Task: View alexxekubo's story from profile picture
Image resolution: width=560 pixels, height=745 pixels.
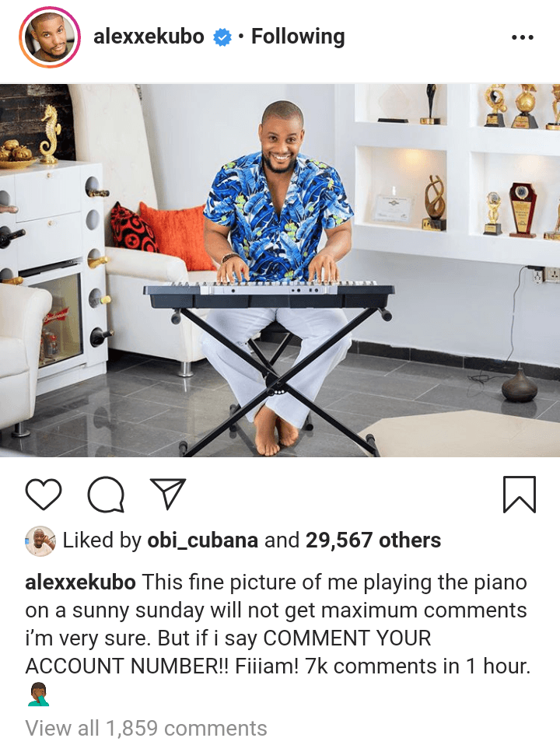Action: pyautogui.click(x=50, y=37)
